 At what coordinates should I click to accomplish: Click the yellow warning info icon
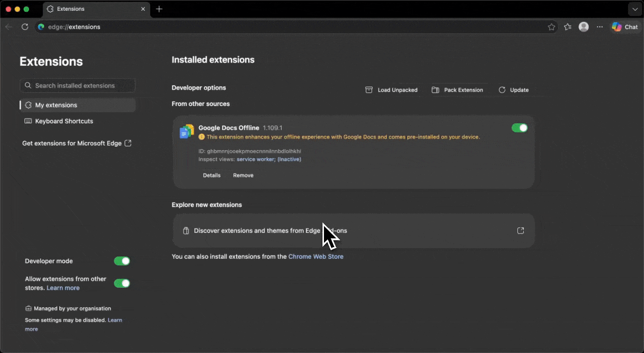coord(202,137)
